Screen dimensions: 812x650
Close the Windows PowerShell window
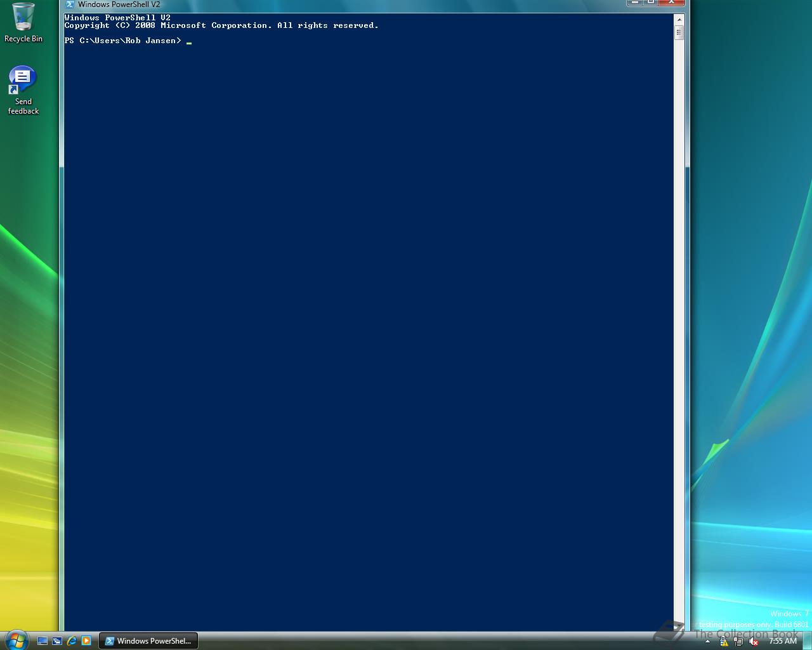(671, 3)
